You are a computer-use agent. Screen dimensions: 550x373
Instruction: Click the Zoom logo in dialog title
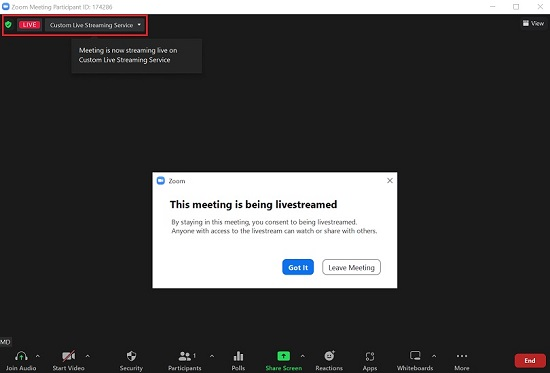pyautogui.click(x=161, y=181)
